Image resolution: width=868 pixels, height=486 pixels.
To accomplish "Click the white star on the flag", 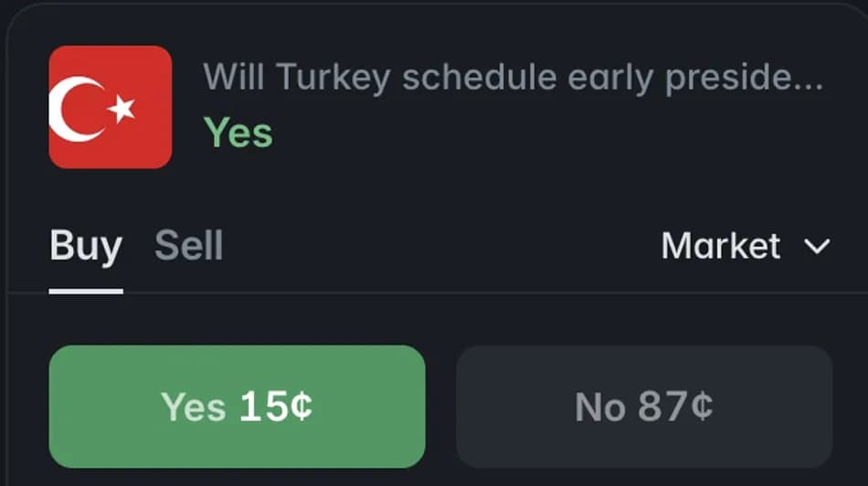I will click(122, 109).
